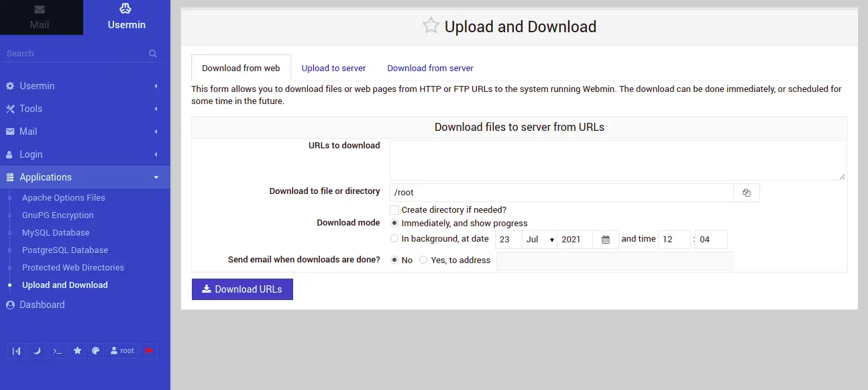Viewport: 868px width, 390px height.
Task: Click the Dashboard gauge icon
Action: click(x=10, y=305)
